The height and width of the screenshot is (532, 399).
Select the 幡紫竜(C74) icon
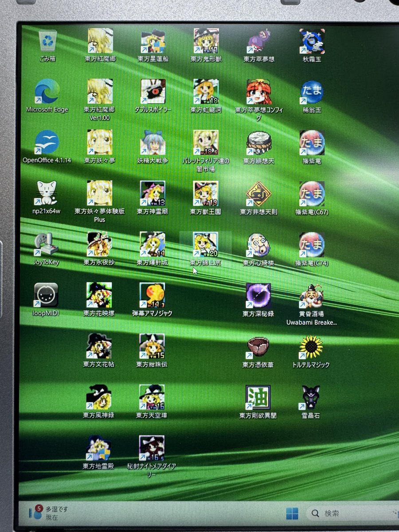pos(312,244)
